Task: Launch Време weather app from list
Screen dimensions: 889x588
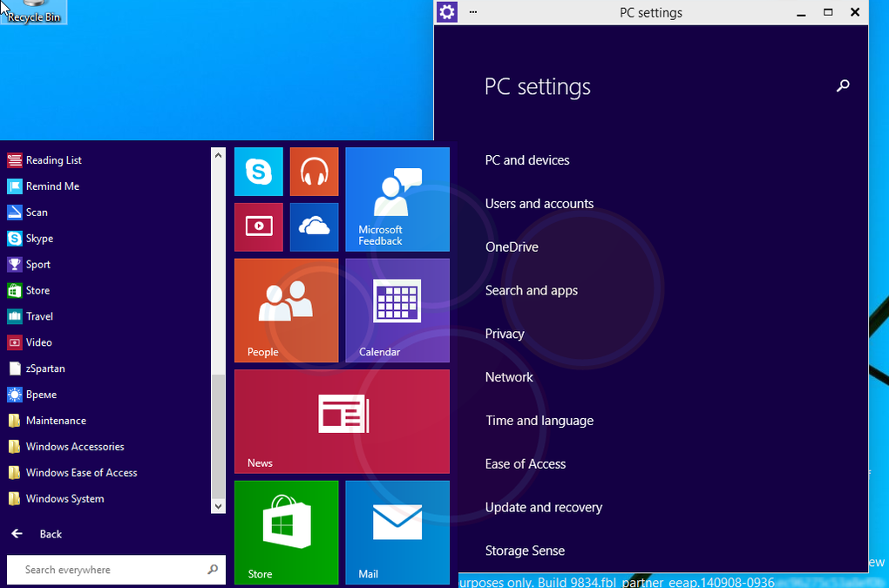Action: [31, 395]
